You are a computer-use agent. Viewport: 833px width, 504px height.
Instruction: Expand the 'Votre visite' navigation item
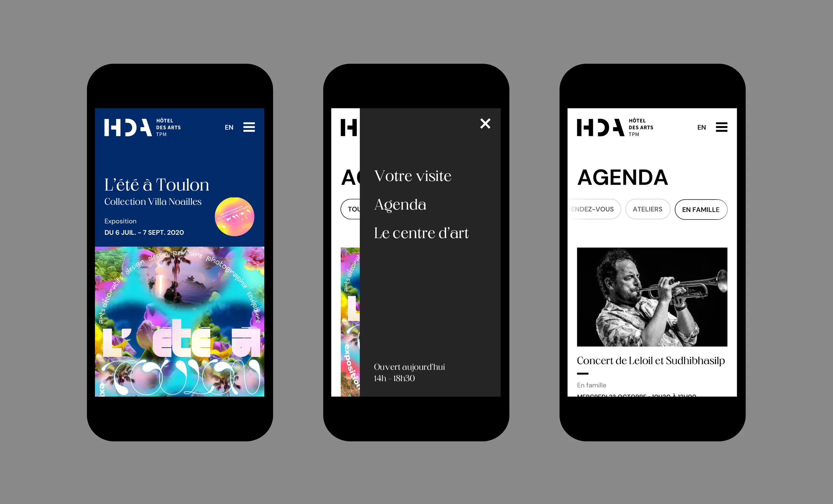tap(412, 176)
